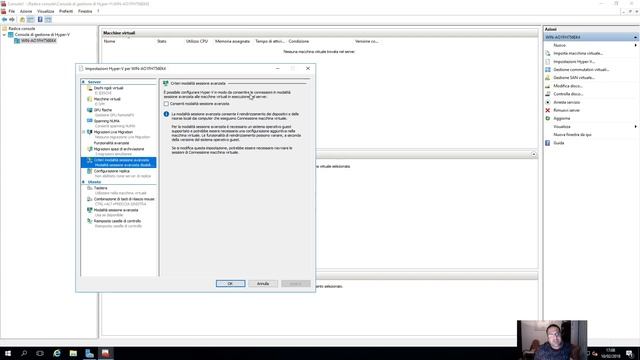The height and width of the screenshot is (360, 640).
Task: Toggle action pane toolbar icon
Action: tap(48, 20)
